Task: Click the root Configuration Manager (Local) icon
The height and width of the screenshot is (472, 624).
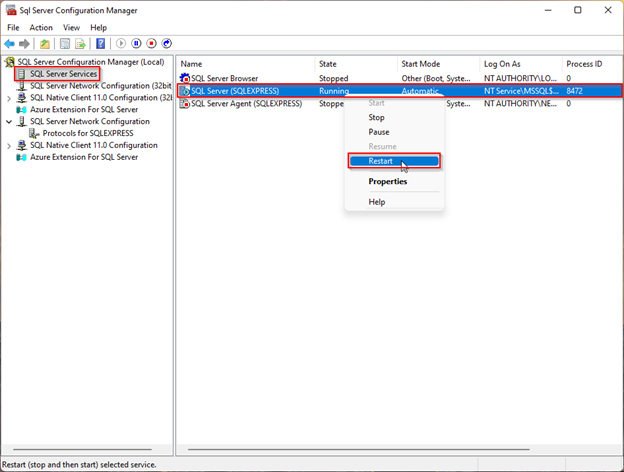Action: (10, 62)
